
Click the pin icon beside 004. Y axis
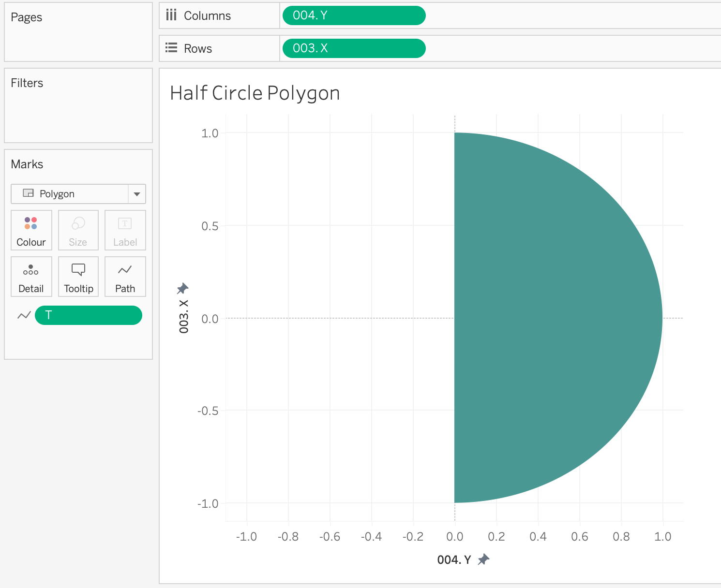click(x=483, y=559)
